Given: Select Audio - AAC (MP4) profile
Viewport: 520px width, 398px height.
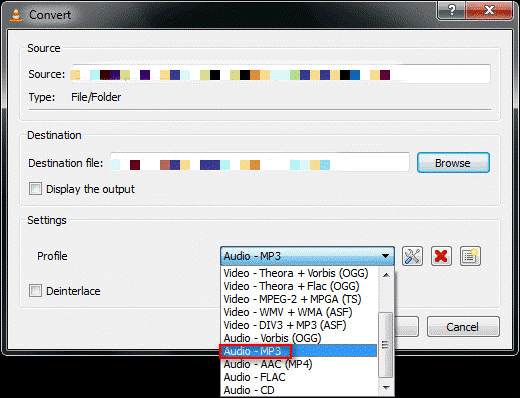Looking at the screenshot, I should tap(299, 364).
